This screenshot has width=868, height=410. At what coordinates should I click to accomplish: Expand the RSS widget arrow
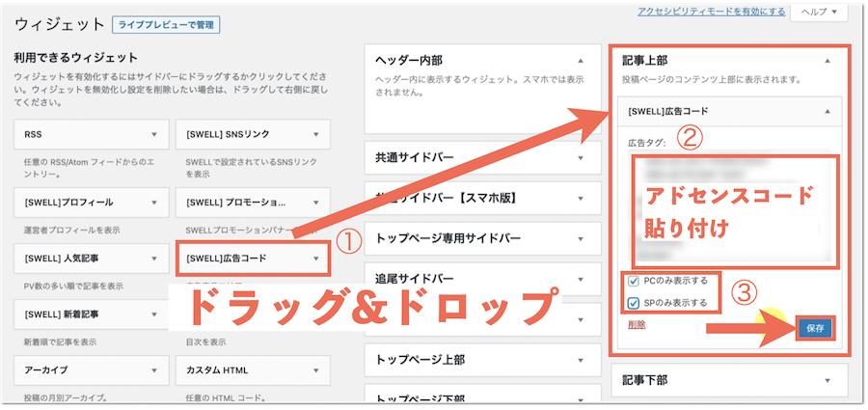[x=153, y=134]
